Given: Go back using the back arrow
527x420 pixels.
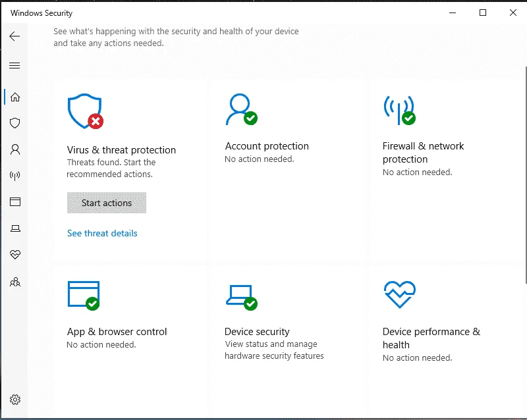Looking at the screenshot, I should pyautogui.click(x=14, y=36).
